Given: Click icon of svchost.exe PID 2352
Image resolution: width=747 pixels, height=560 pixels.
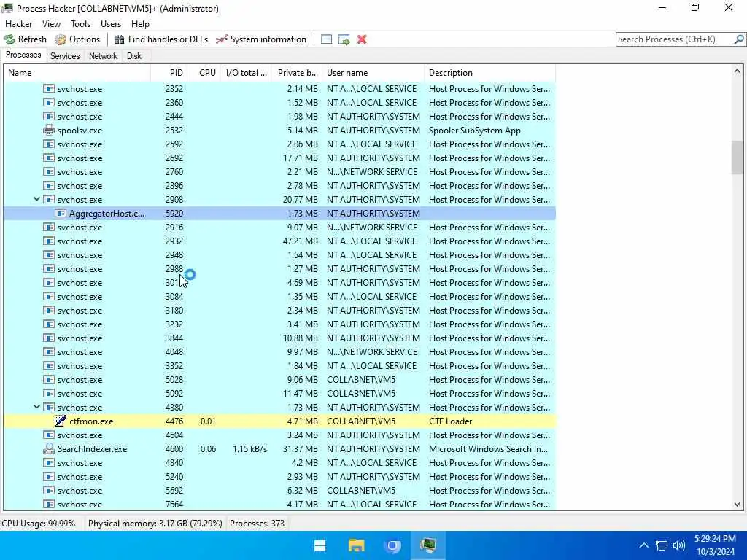Looking at the screenshot, I should 49,88.
